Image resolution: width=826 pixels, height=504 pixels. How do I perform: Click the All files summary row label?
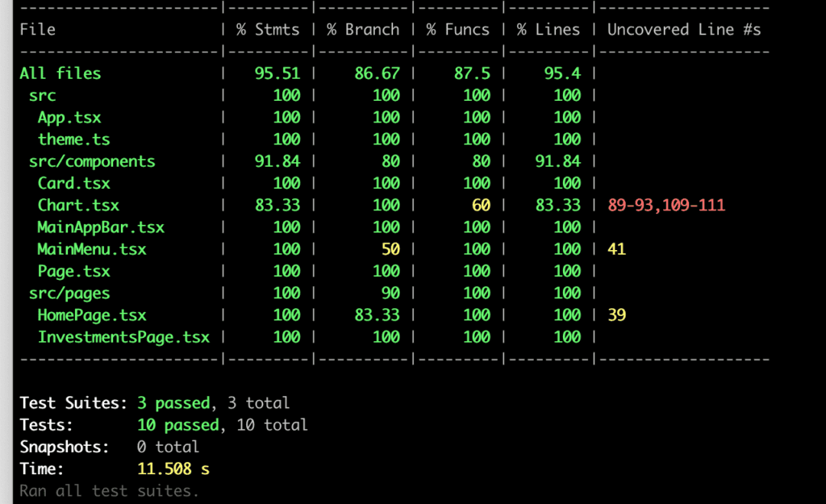[x=60, y=73]
